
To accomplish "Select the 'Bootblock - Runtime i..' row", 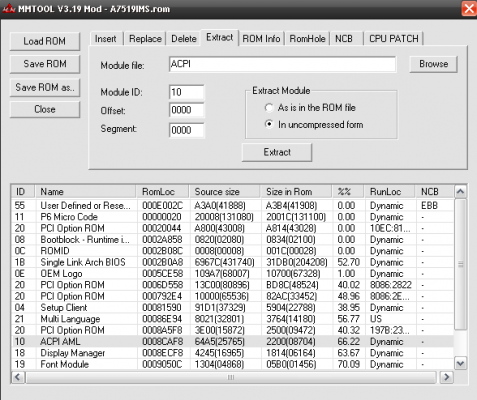I will 233,240.
